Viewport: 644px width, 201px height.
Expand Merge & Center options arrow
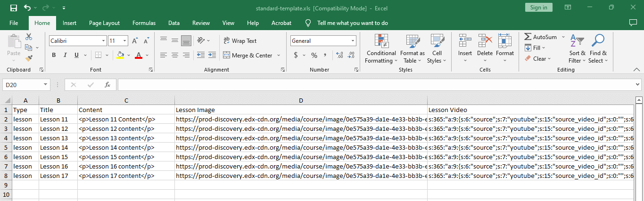tap(279, 56)
